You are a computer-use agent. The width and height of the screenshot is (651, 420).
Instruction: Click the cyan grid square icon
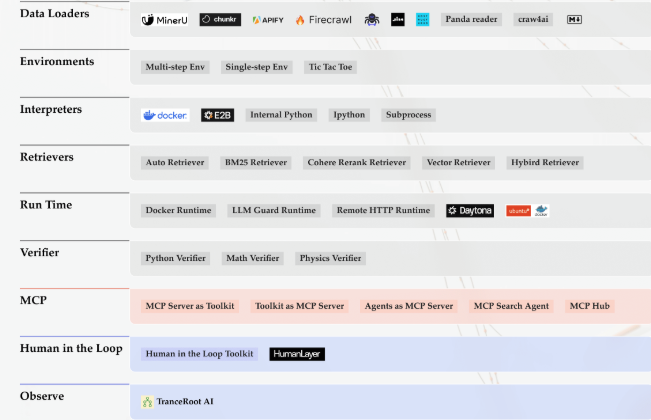[x=422, y=20]
